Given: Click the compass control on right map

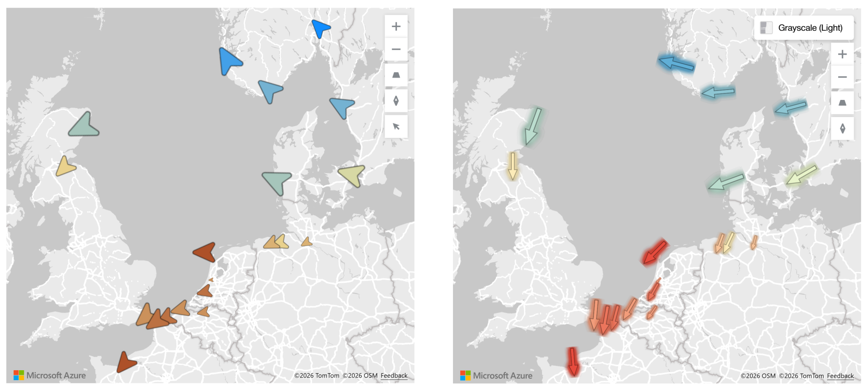Looking at the screenshot, I should [842, 129].
